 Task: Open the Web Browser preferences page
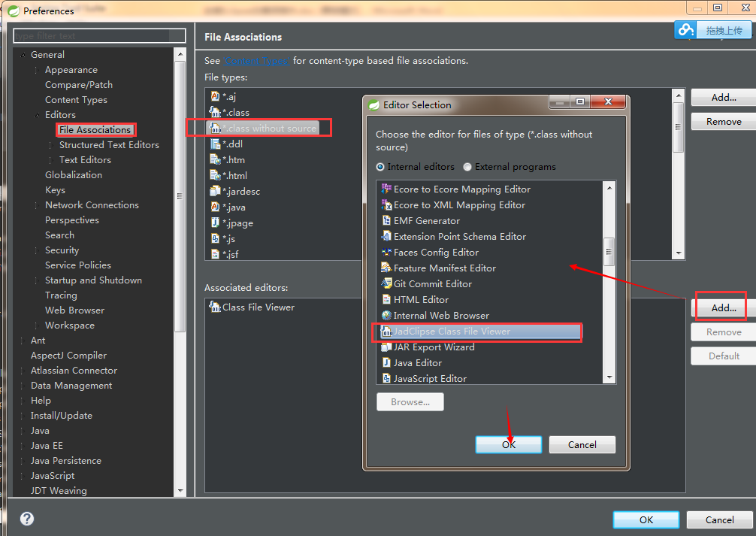74,310
